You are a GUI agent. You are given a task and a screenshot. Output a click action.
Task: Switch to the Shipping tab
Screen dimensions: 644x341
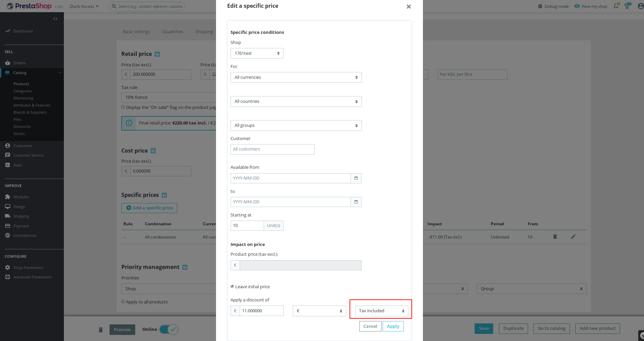tap(204, 32)
